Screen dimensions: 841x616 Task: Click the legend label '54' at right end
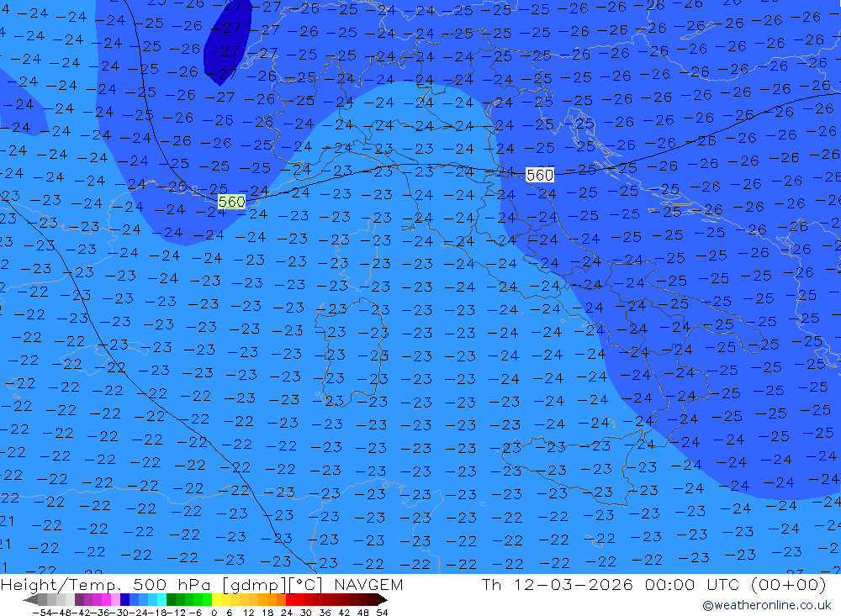pos(382,613)
